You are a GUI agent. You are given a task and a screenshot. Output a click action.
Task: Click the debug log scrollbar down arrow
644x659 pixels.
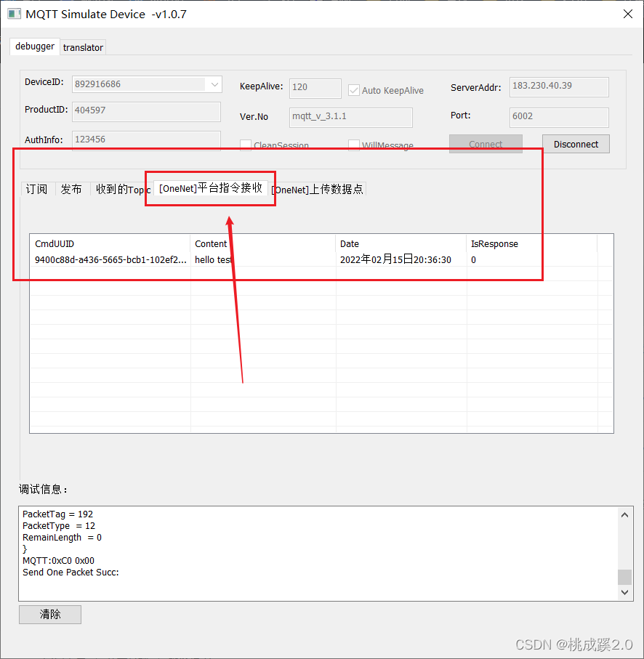[x=624, y=592]
